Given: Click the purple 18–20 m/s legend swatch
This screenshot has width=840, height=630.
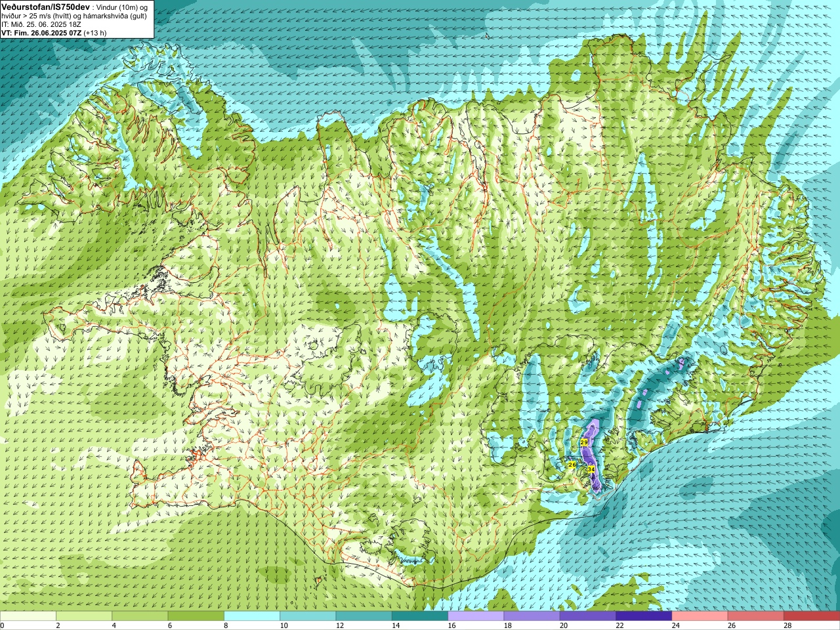Looking at the screenshot, I should [532, 616].
